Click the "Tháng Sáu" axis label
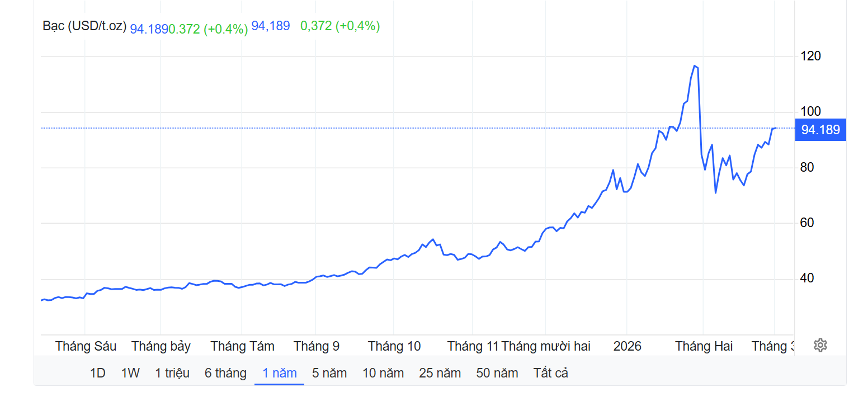Screen dimensions: 868x406 click(86, 346)
